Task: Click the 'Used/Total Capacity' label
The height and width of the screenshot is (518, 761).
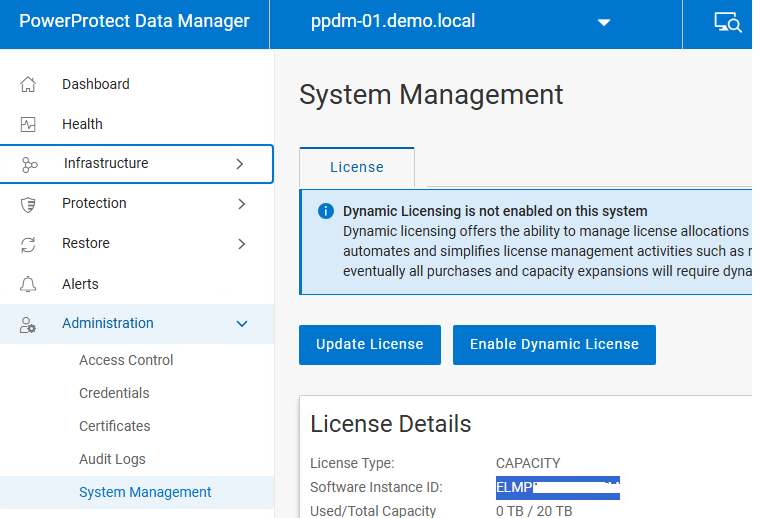Action: coord(373,511)
